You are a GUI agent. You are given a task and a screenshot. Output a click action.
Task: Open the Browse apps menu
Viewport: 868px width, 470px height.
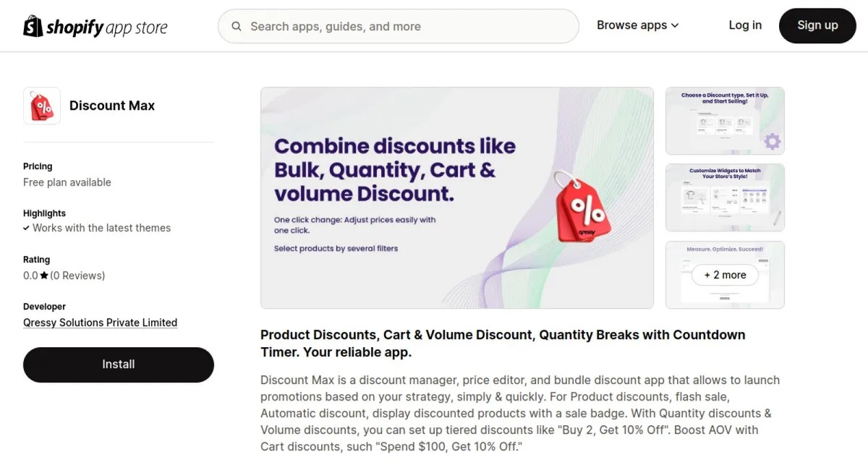632,25
